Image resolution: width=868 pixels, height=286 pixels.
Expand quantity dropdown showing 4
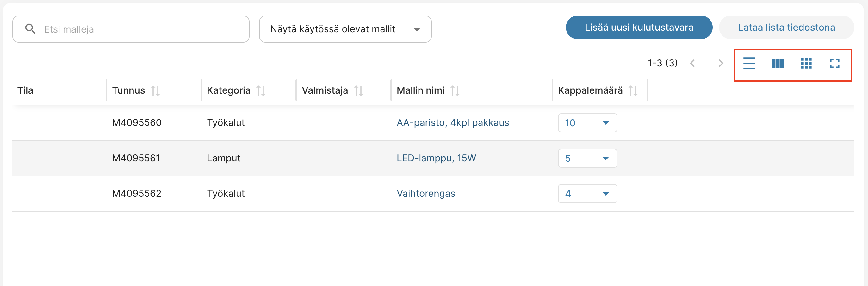pyautogui.click(x=587, y=194)
